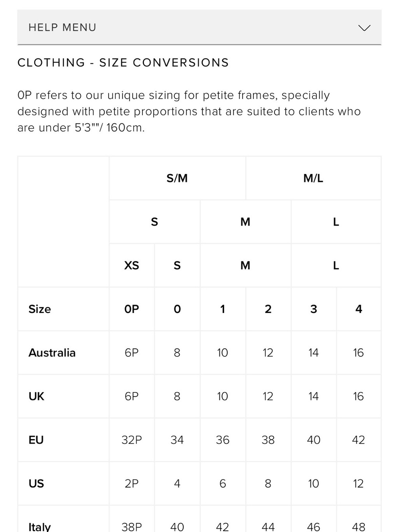This screenshot has width=399, height=532.
Task: Select the EU 32P cell
Action: [132, 440]
